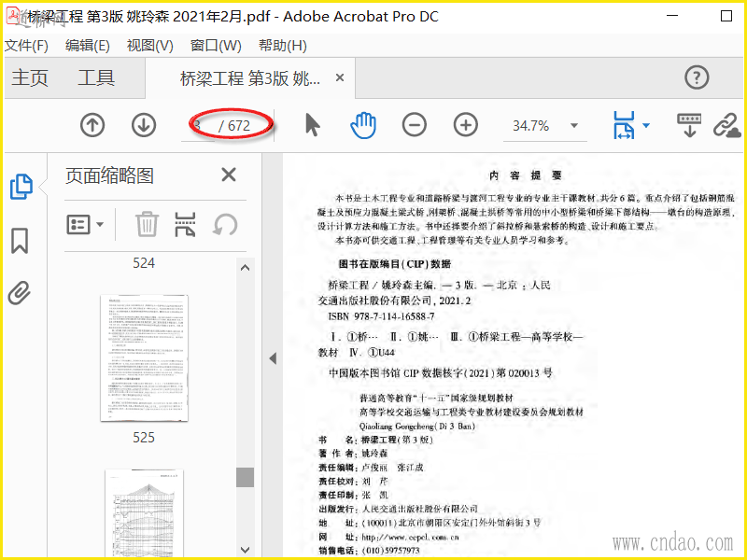Open the 窗口(W) menu
747x560 pixels.
(x=216, y=46)
